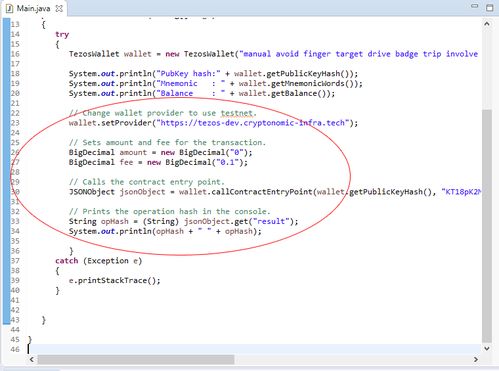Close the Main.java tab
499x371 pixels.
pyautogui.click(x=59, y=9)
